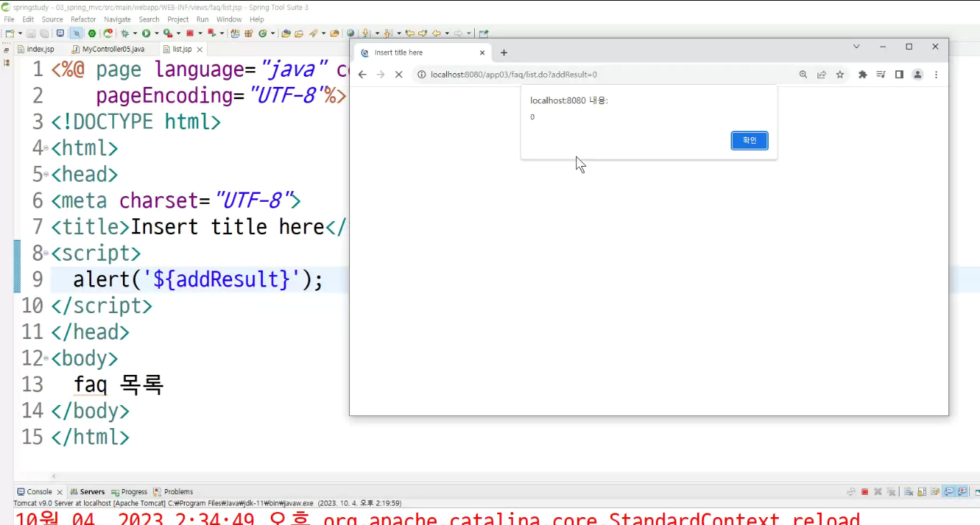Switch to the index.jsp editor tab
980x525 pixels.
click(40, 50)
